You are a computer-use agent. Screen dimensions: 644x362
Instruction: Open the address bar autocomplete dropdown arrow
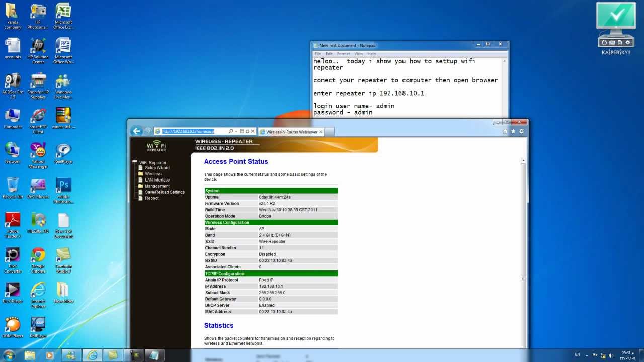pos(236,131)
